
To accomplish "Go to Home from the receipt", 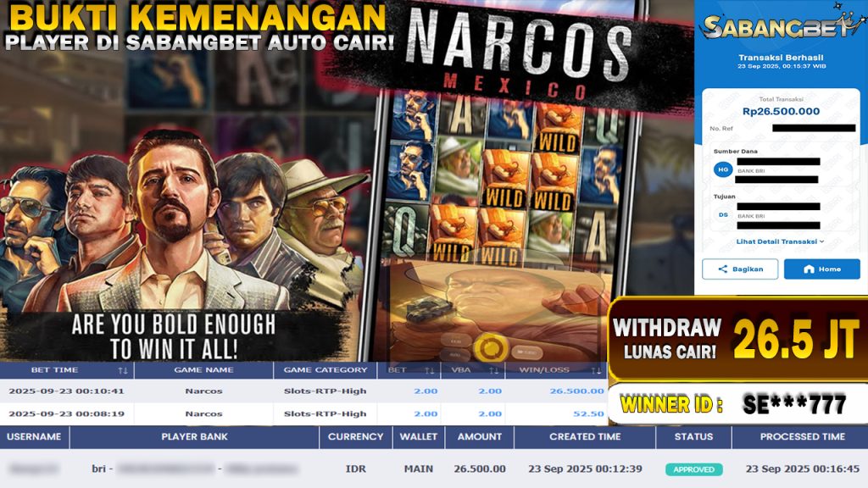I will tap(821, 269).
